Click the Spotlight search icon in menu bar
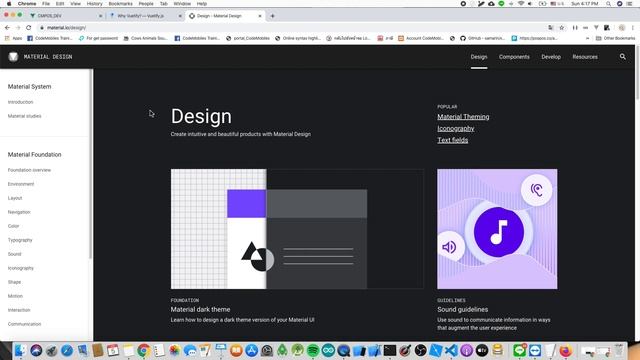 click(609, 4)
